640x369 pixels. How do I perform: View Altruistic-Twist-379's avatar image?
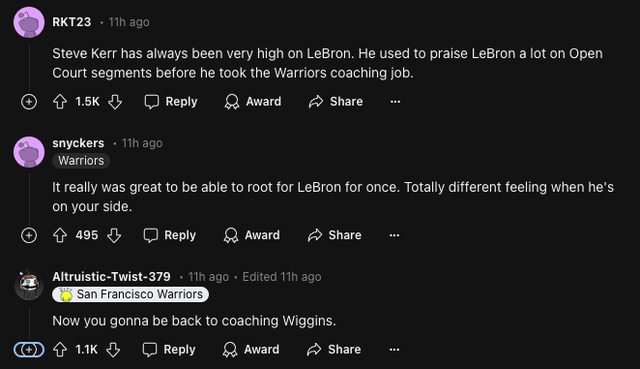[x=29, y=285]
